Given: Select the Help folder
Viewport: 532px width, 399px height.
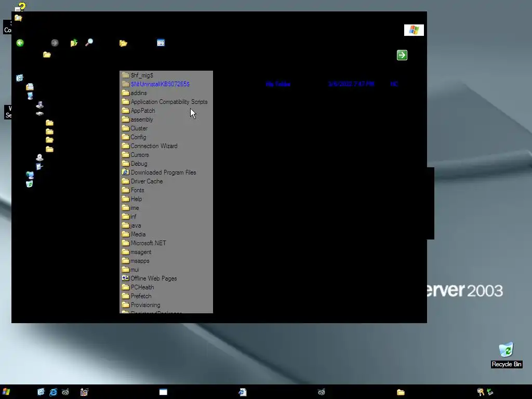Looking at the screenshot, I should click(x=132, y=199).
